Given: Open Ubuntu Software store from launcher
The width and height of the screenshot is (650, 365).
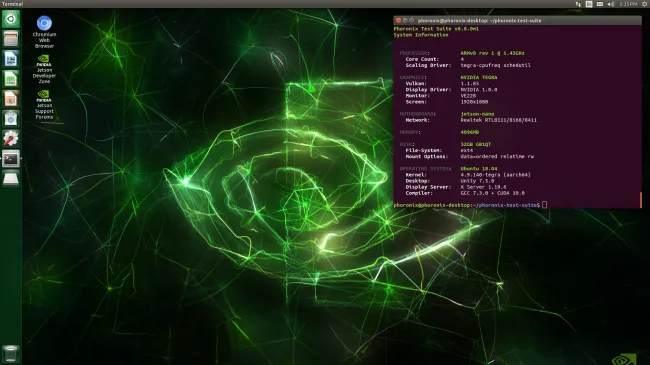Looking at the screenshot, I should [11, 119].
